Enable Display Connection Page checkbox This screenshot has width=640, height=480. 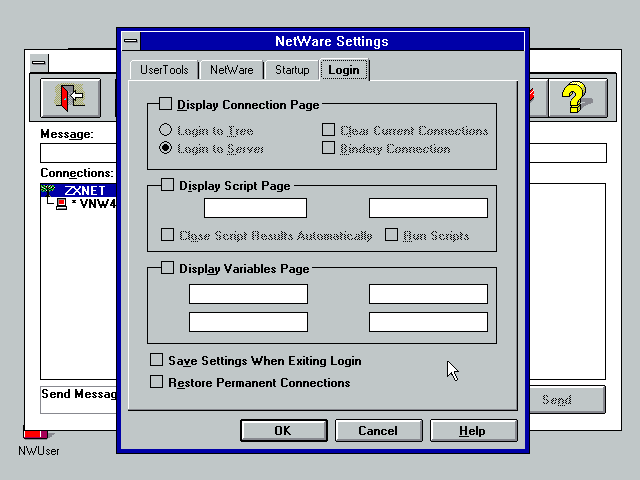click(165, 104)
